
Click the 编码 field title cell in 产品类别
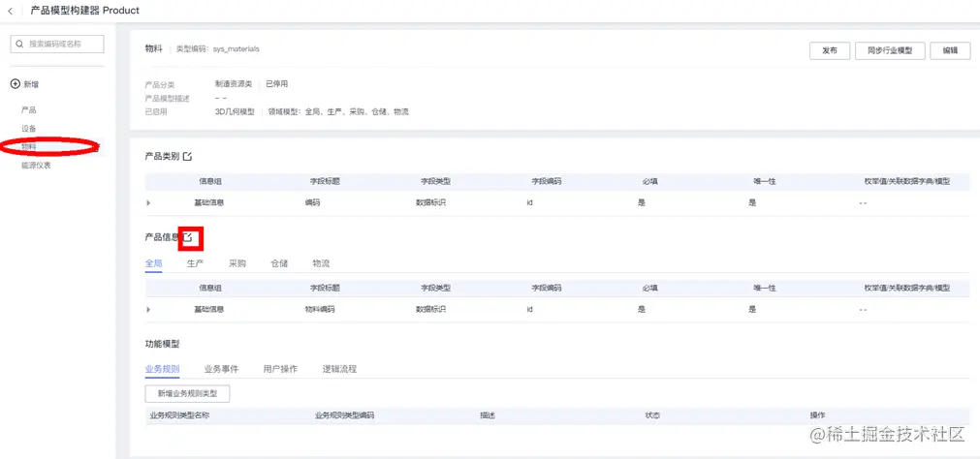coord(312,202)
